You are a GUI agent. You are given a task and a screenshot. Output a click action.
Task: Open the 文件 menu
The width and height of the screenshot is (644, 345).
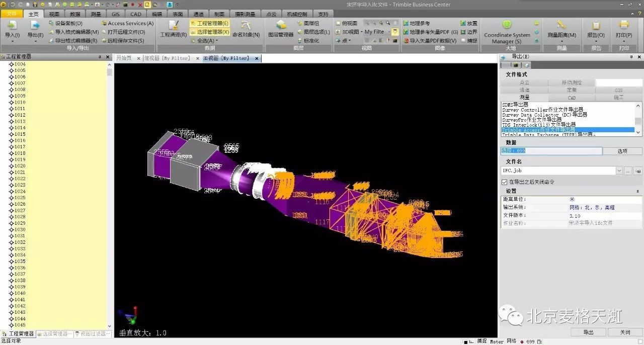(x=12, y=14)
